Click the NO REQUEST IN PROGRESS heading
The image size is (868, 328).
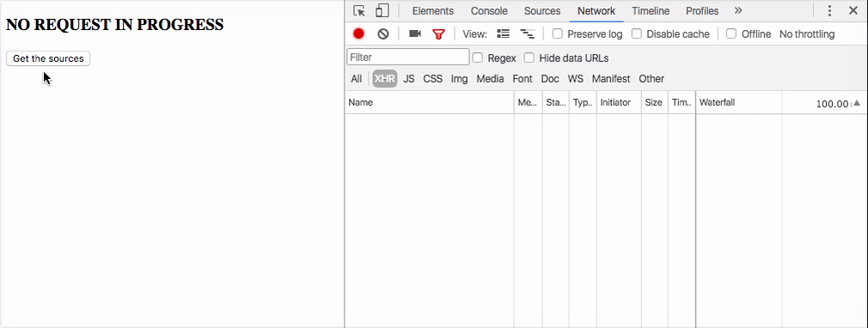coord(114,25)
